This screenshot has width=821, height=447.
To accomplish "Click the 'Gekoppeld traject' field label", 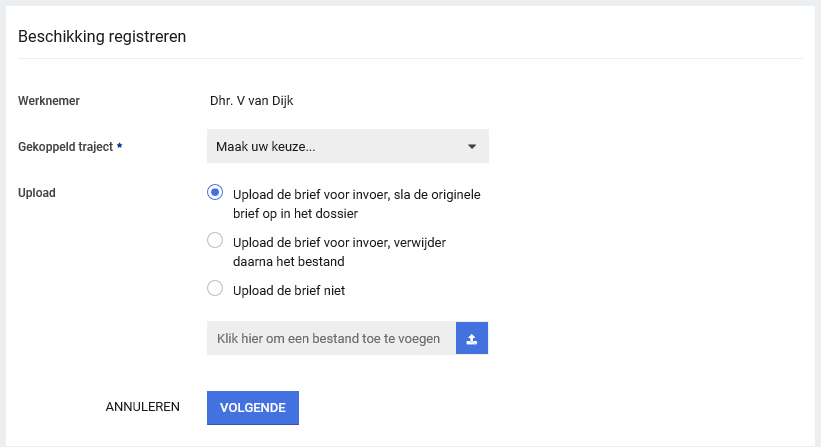I will tap(66, 147).
